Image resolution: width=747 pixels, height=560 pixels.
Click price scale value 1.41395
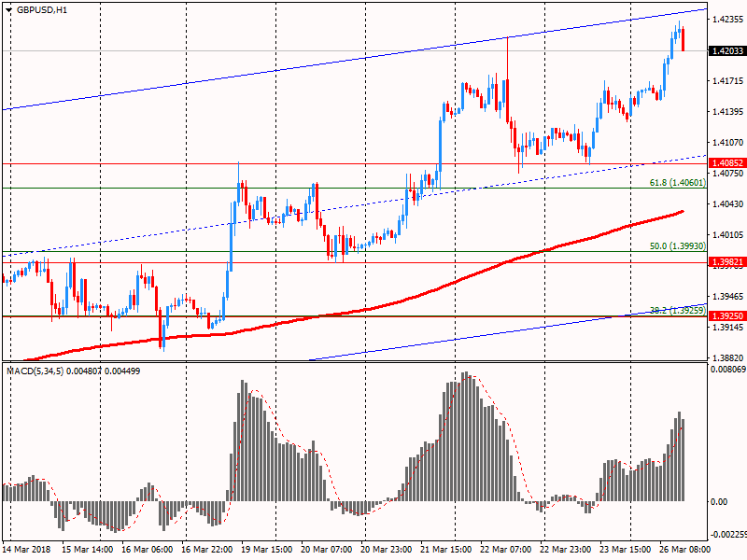(727, 112)
